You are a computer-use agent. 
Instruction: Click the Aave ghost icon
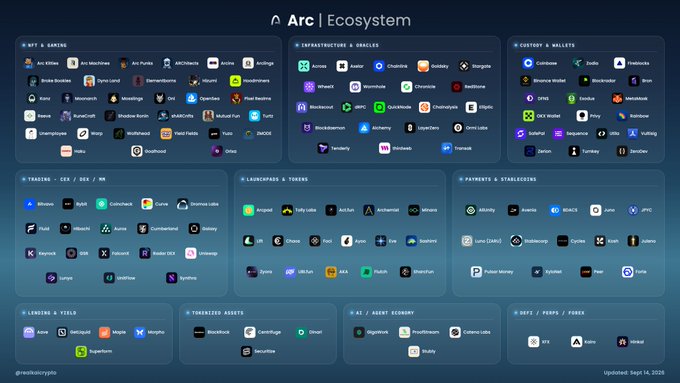tap(29, 332)
